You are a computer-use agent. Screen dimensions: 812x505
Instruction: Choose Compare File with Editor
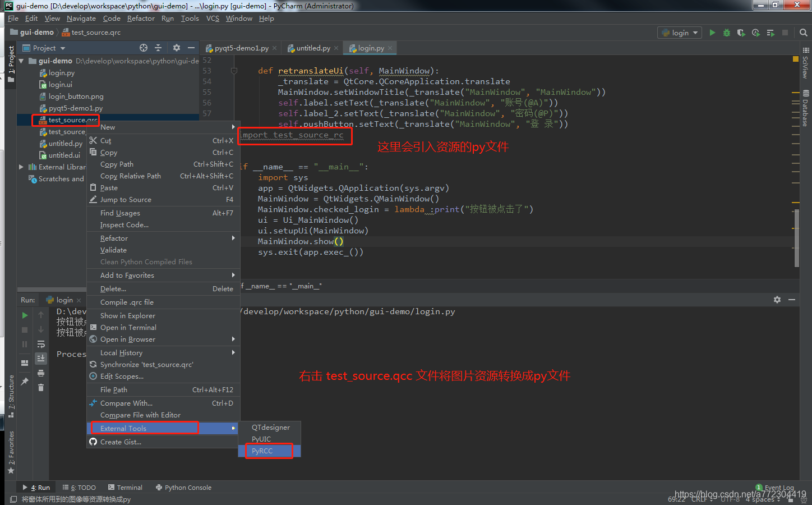tap(163, 415)
